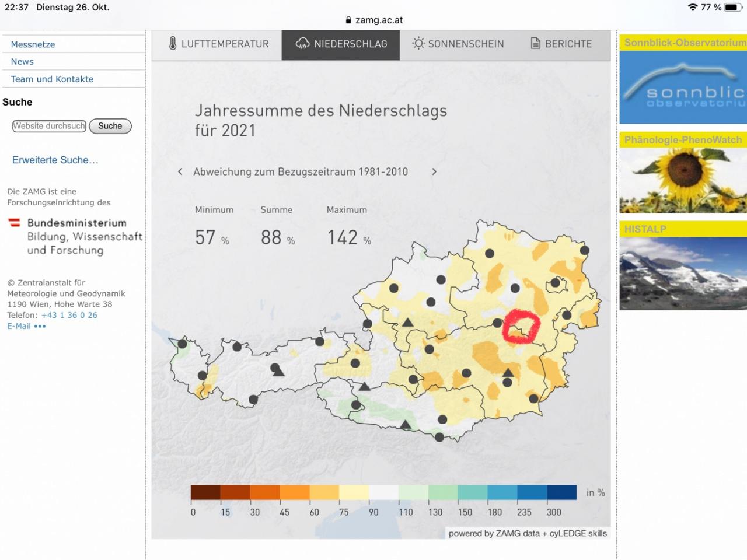
Task: Click the thermometer icon for Lufttemperatur
Action: click(x=173, y=44)
